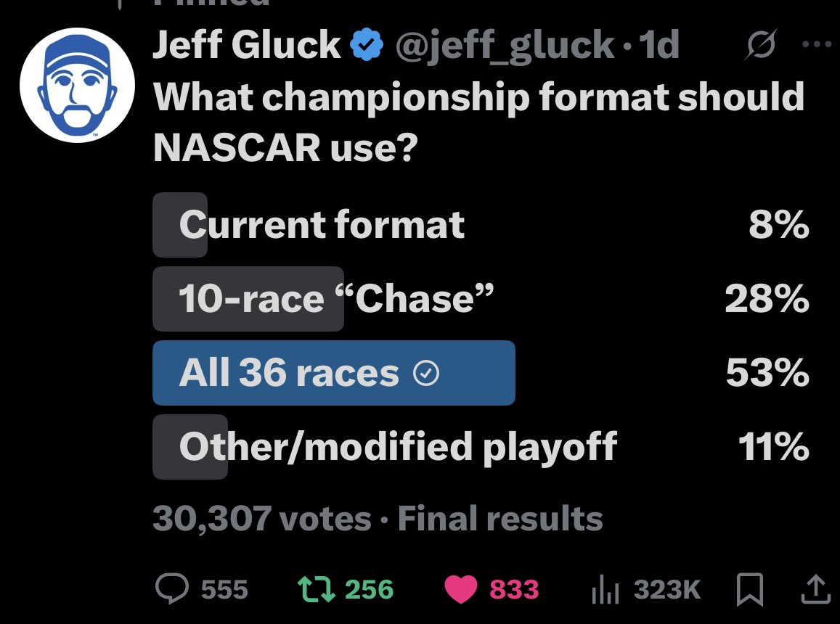Click the checkmark on selected vote

pos(425,374)
